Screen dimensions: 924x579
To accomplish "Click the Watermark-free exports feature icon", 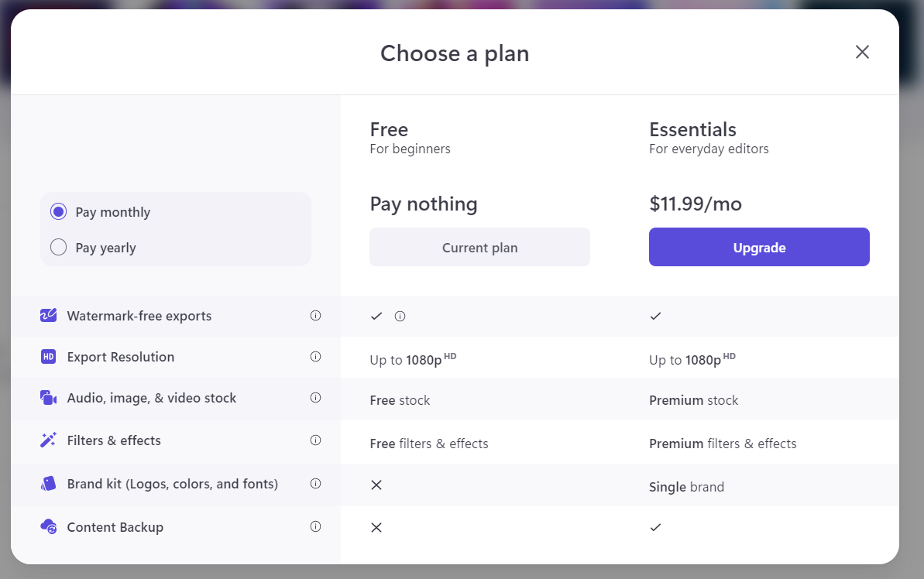I will [x=48, y=316].
